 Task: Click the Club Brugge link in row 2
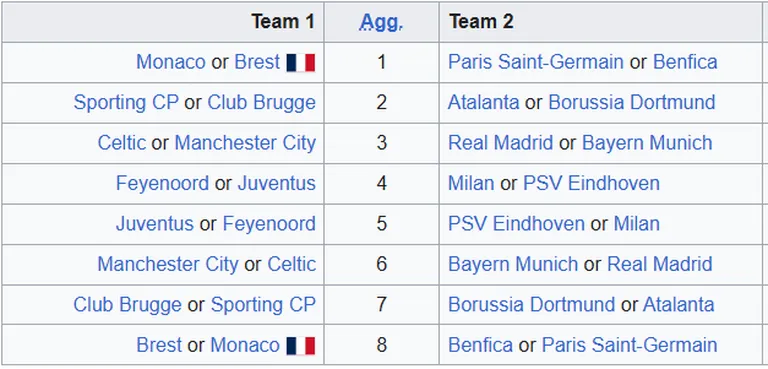(x=262, y=102)
